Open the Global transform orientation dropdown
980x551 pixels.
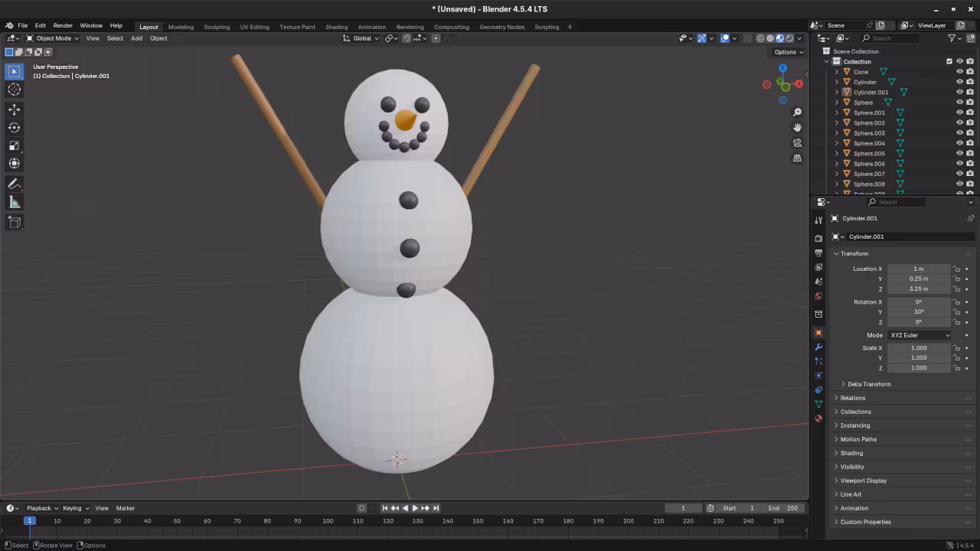(363, 38)
